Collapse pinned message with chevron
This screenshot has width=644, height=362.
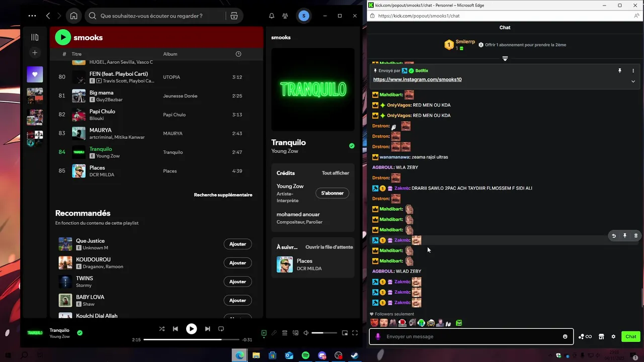(x=633, y=81)
